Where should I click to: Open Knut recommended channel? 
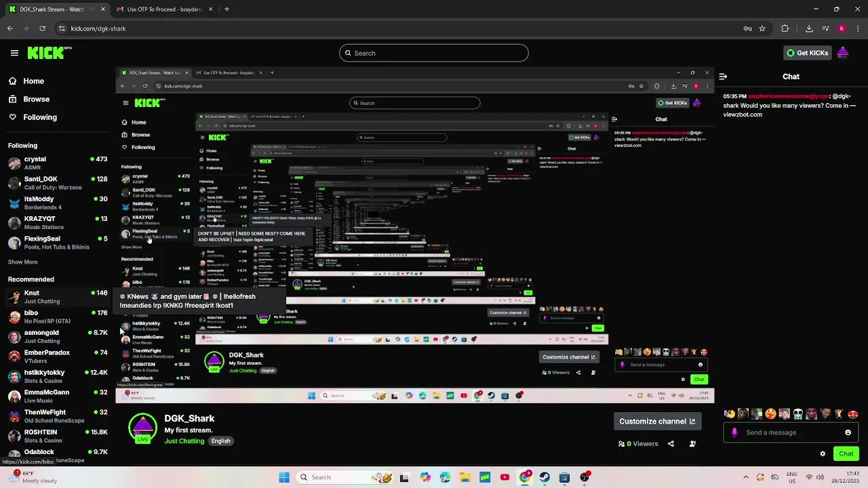58,297
